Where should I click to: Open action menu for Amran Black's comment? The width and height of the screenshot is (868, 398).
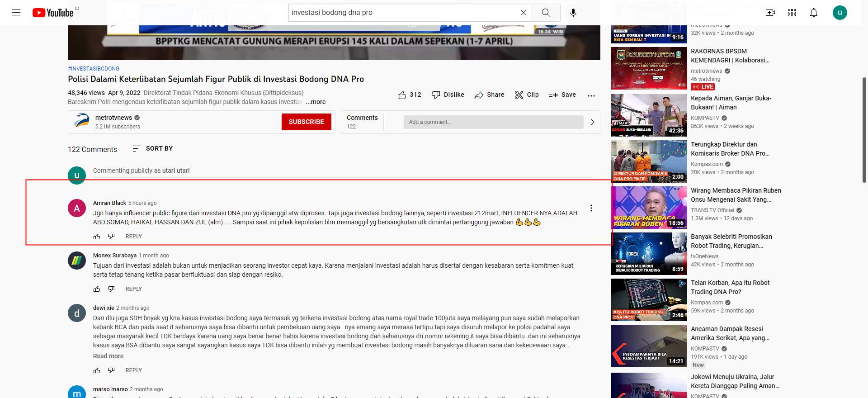click(x=591, y=208)
